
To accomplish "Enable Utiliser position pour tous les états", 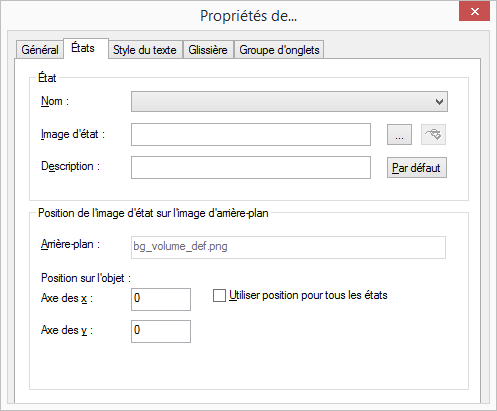I will [219, 296].
